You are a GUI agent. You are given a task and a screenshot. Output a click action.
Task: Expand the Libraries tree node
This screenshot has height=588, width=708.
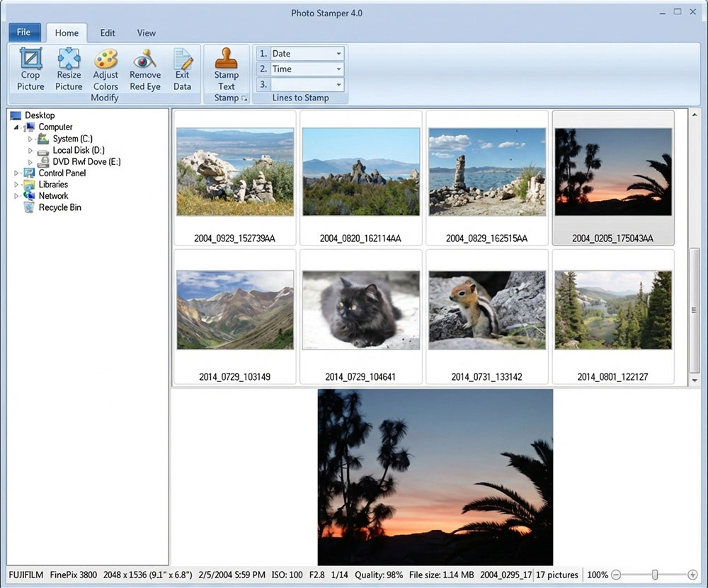16,185
